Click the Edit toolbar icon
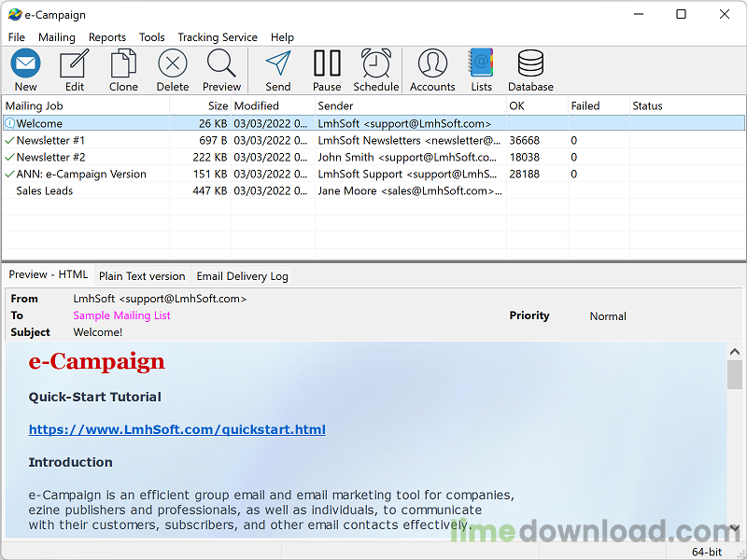 75,64
